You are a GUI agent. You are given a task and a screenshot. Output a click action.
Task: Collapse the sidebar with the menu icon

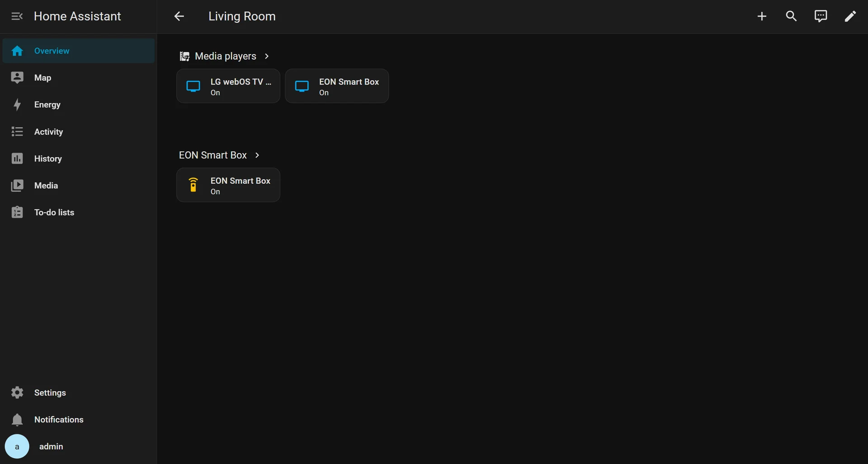(x=17, y=16)
